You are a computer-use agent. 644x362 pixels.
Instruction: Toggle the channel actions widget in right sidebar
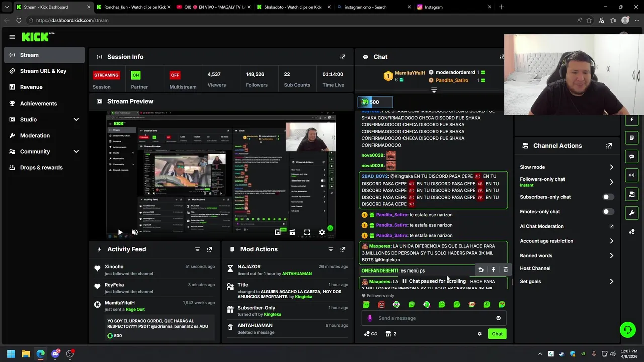632,194
